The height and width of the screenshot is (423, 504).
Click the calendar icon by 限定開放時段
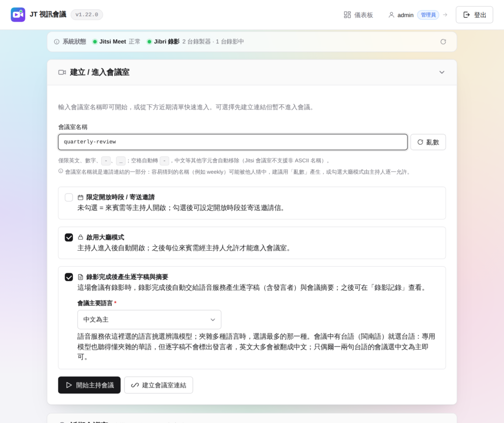click(81, 197)
